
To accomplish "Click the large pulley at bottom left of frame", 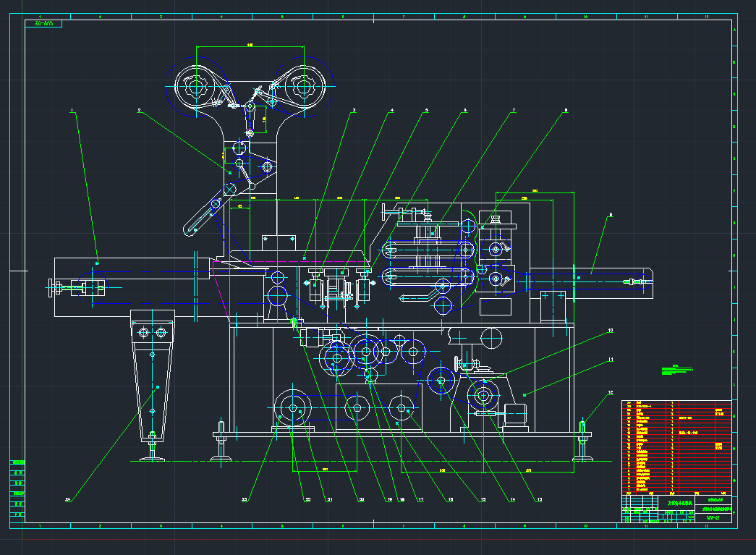I will 293,407.
